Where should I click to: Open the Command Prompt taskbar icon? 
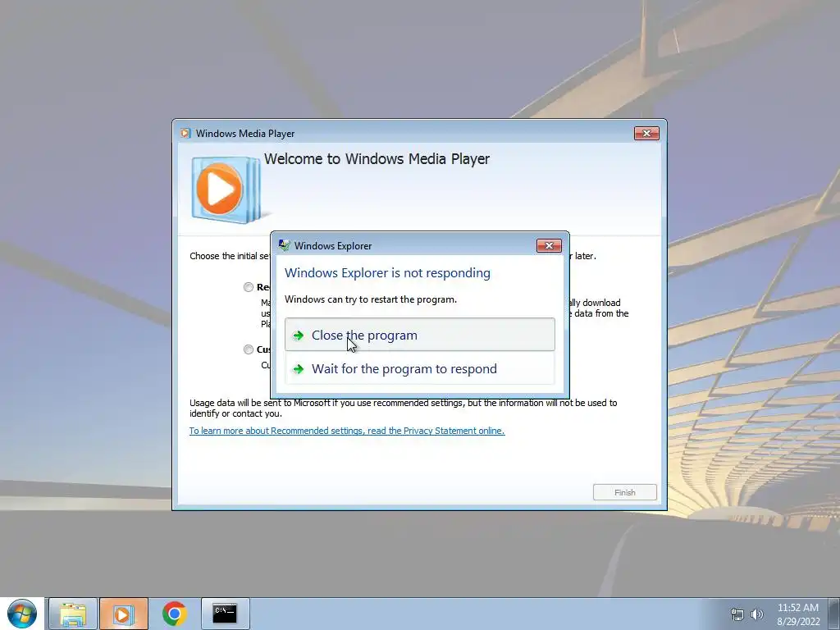[225, 614]
